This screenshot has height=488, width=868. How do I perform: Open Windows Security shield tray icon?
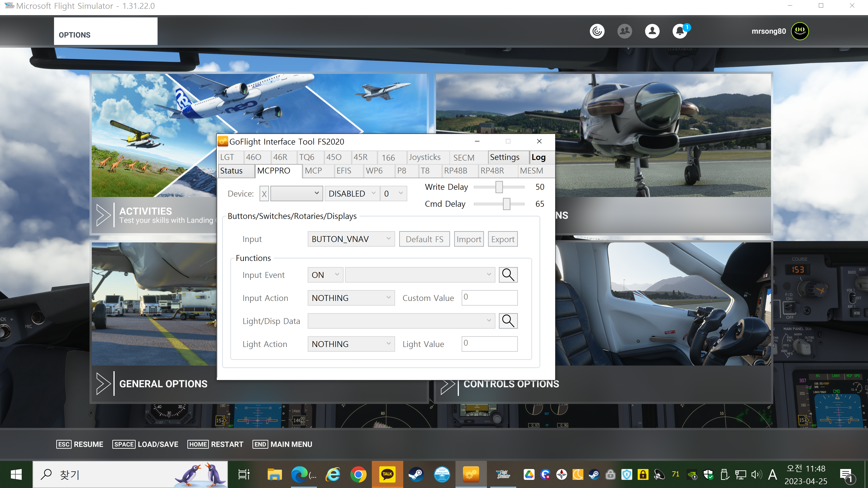point(708,474)
